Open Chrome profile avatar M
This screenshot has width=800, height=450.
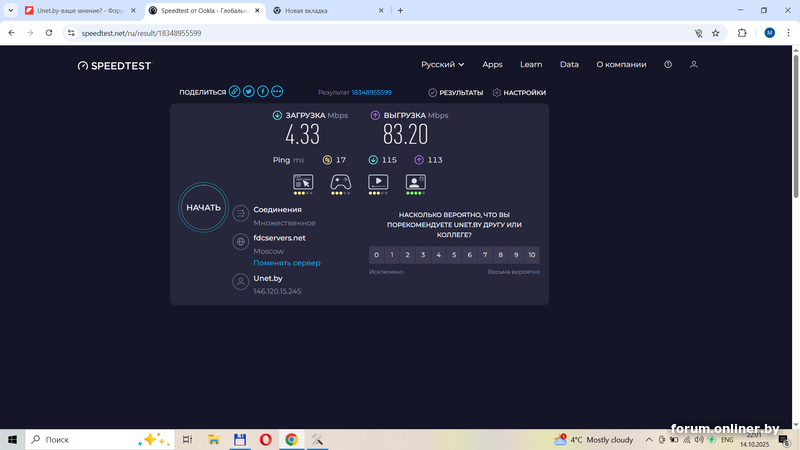coord(769,33)
